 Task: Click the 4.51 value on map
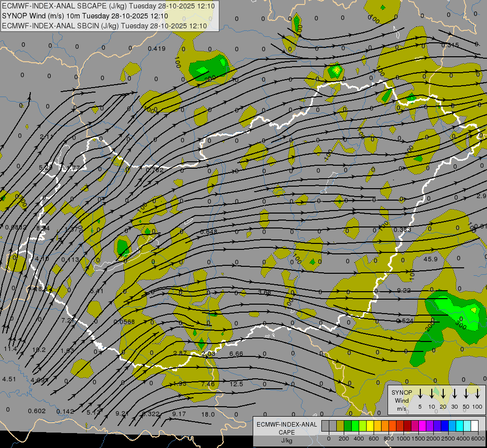tap(9, 379)
